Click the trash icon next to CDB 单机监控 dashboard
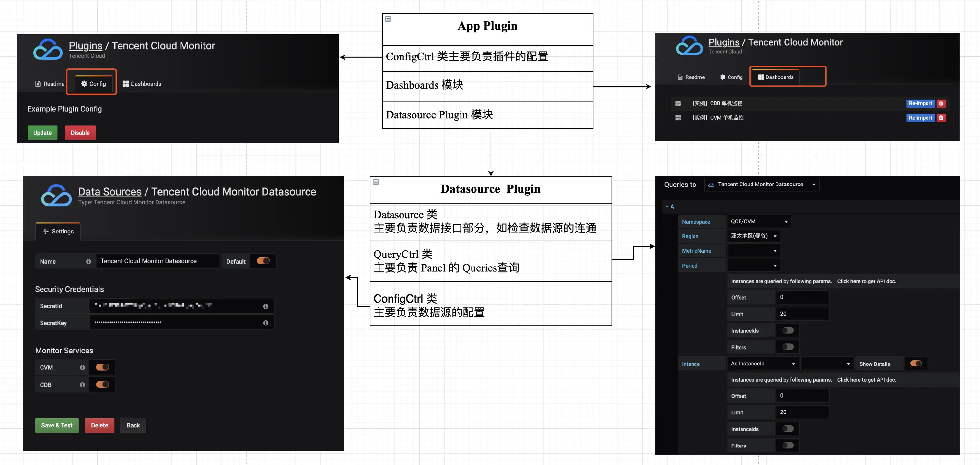The height and width of the screenshot is (465, 980). [x=941, y=103]
